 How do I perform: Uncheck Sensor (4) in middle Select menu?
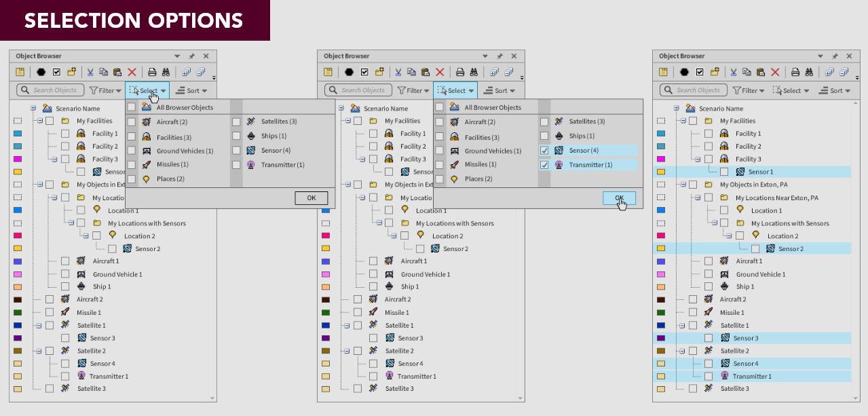coord(544,151)
